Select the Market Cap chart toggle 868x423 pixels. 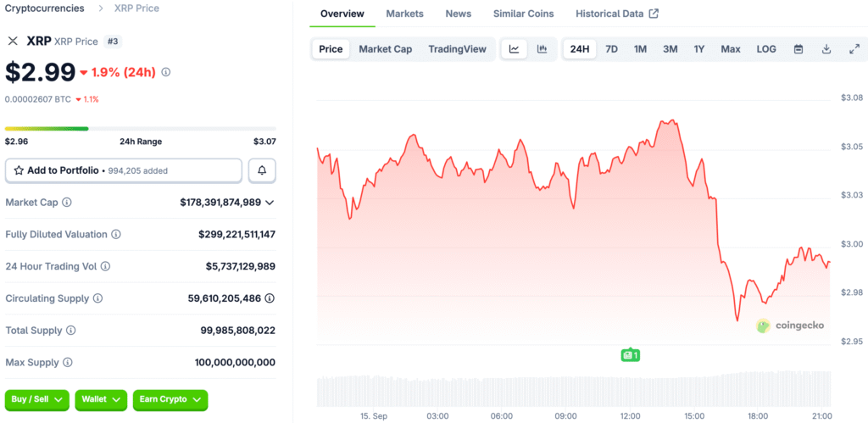[386, 49]
